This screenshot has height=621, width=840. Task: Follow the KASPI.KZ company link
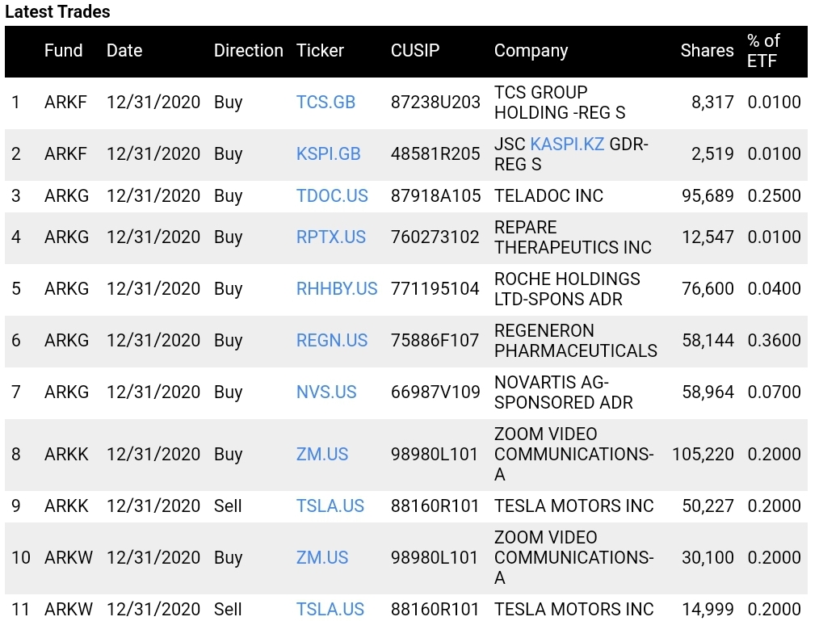[567, 144]
